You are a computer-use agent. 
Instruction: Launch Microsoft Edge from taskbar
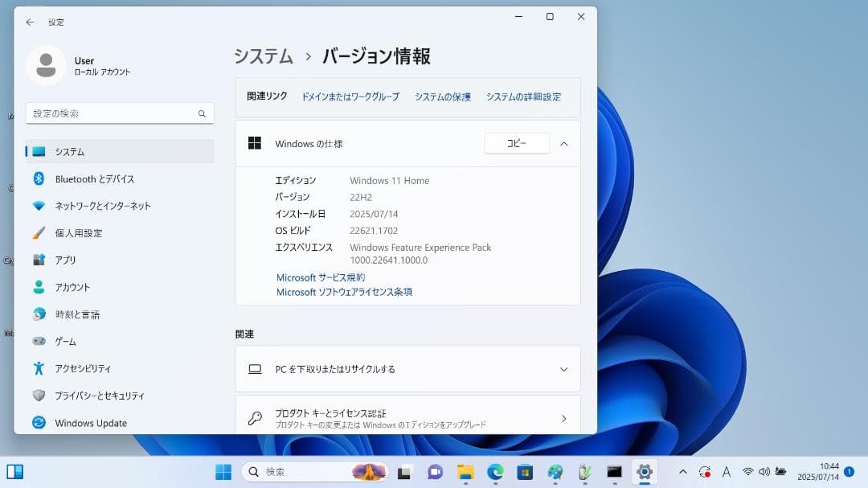click(x=494, y=472)
